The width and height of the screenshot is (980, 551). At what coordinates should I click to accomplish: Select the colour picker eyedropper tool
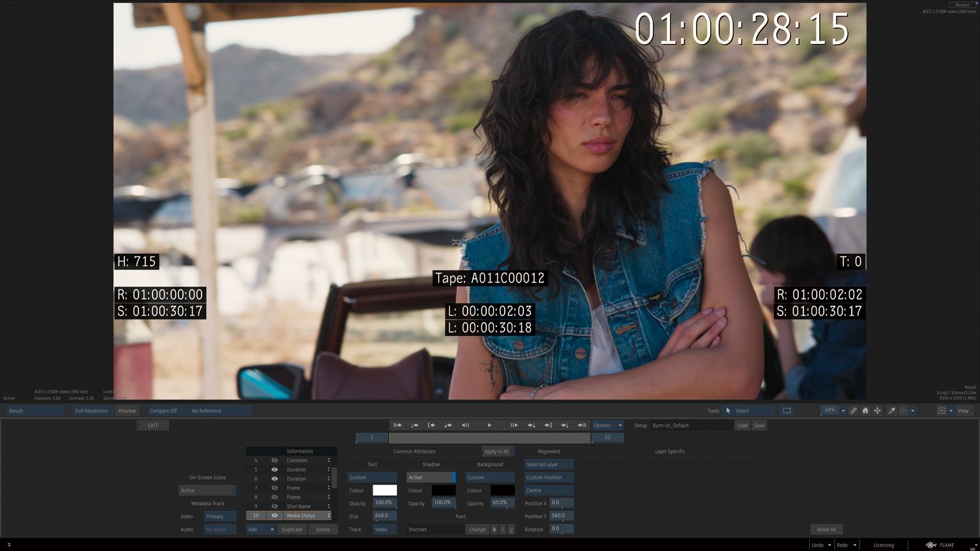pos(892,411)
